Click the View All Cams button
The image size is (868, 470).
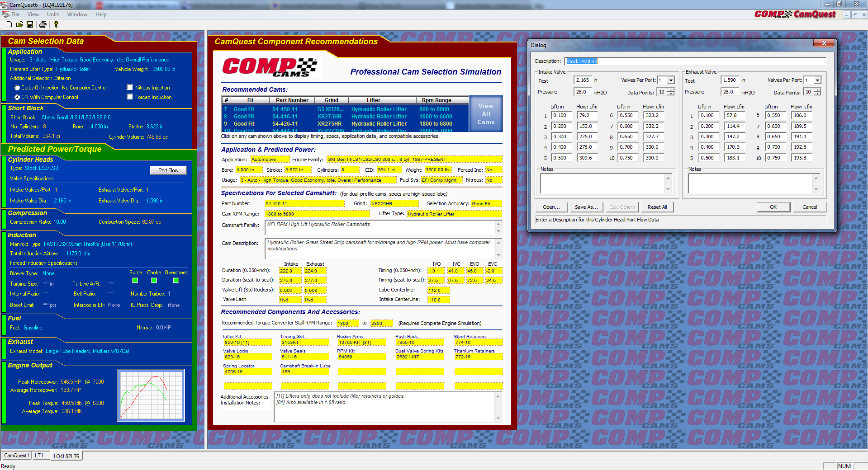(x=485, y=113)
